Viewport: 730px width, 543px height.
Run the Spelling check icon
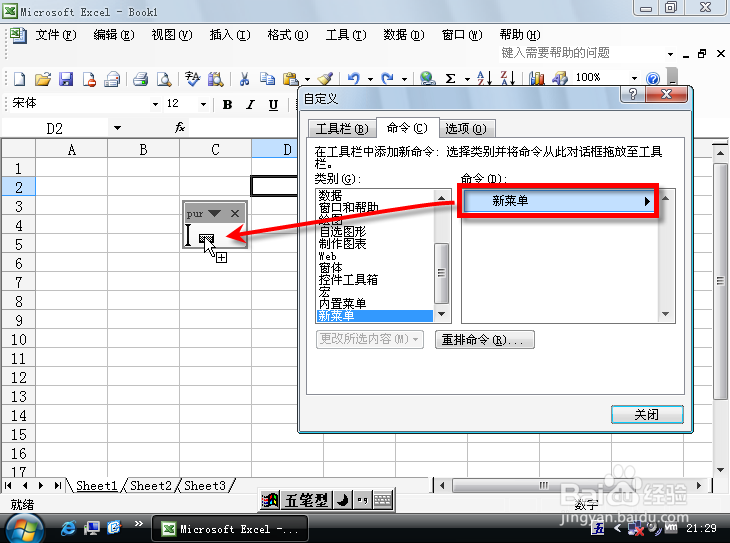(x=192, y=79)
